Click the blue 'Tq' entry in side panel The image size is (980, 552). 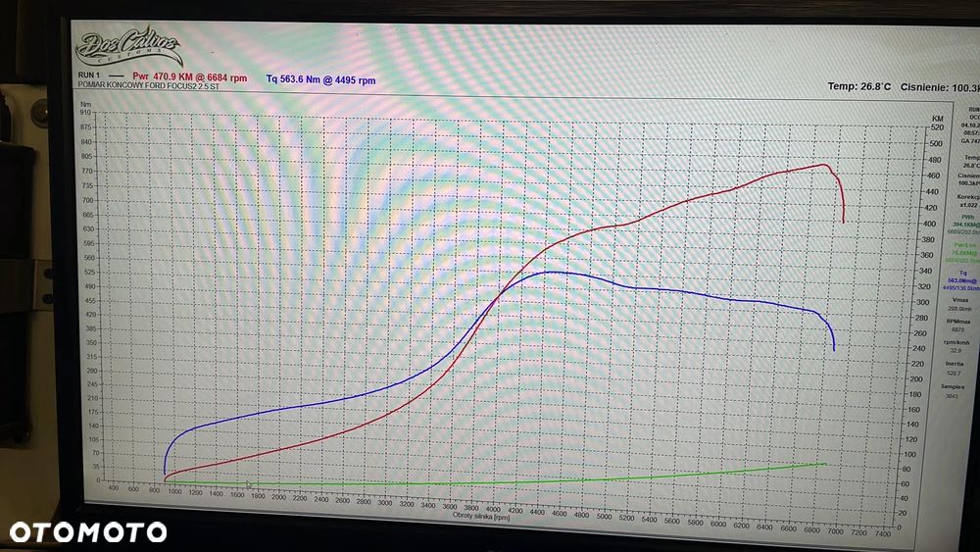point(963,274)
